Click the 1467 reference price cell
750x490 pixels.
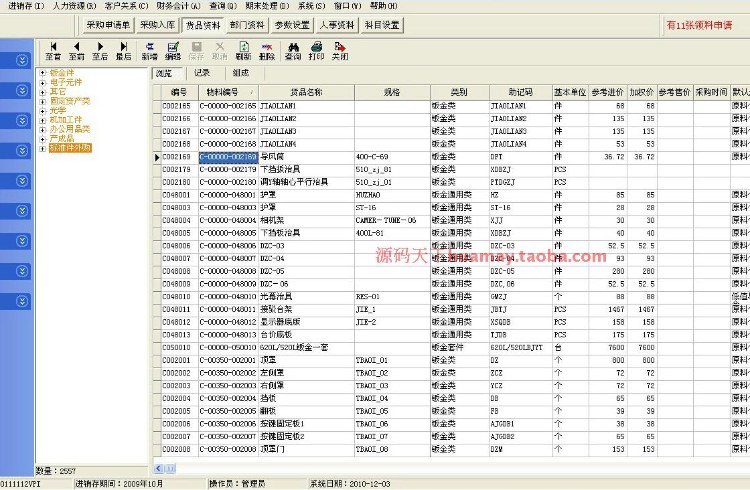(607, 309)
